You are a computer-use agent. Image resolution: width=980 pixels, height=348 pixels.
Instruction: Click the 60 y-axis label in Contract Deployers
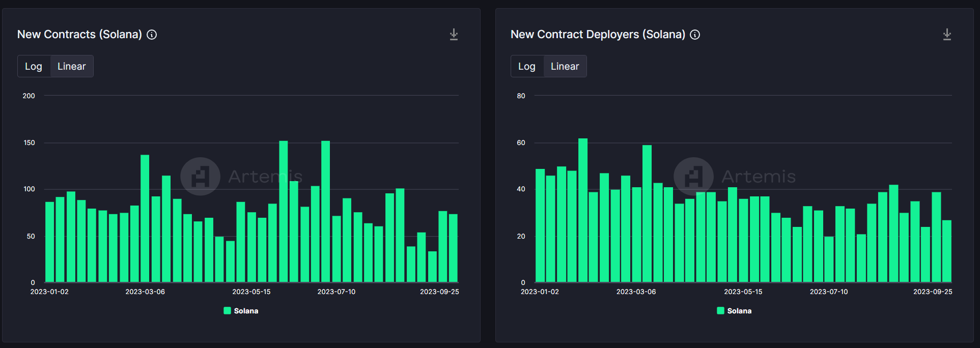click(x=521, y=143)
